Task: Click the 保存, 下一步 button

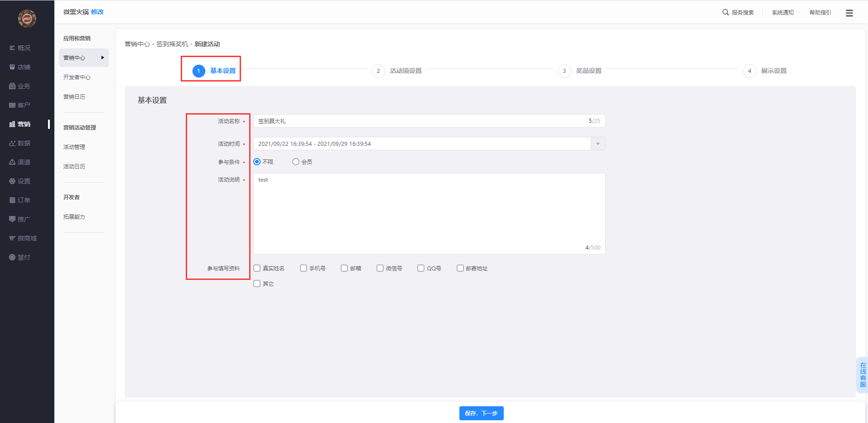Action: [x=481, y=413]
